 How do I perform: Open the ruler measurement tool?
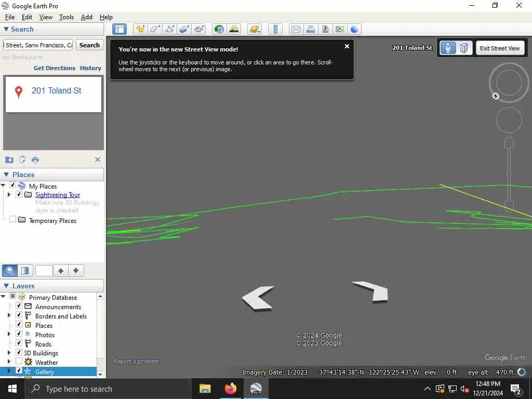(275, 29)
